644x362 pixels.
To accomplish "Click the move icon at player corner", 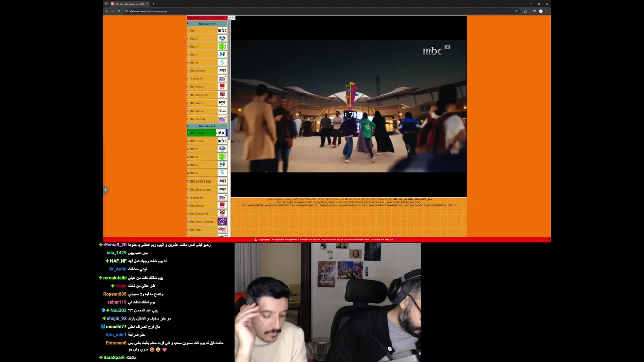I will [x=233, y=18].
